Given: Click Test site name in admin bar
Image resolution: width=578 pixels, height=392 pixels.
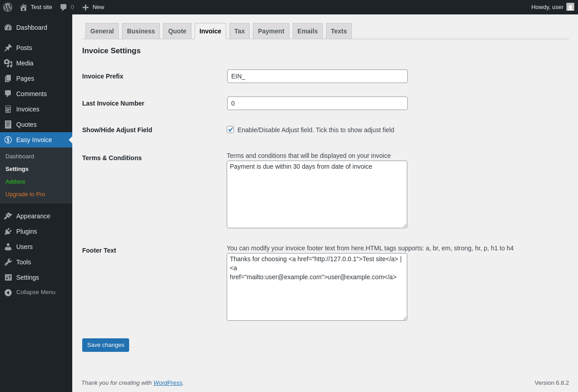Looking at the screenshot, I should tap(42, 7).
